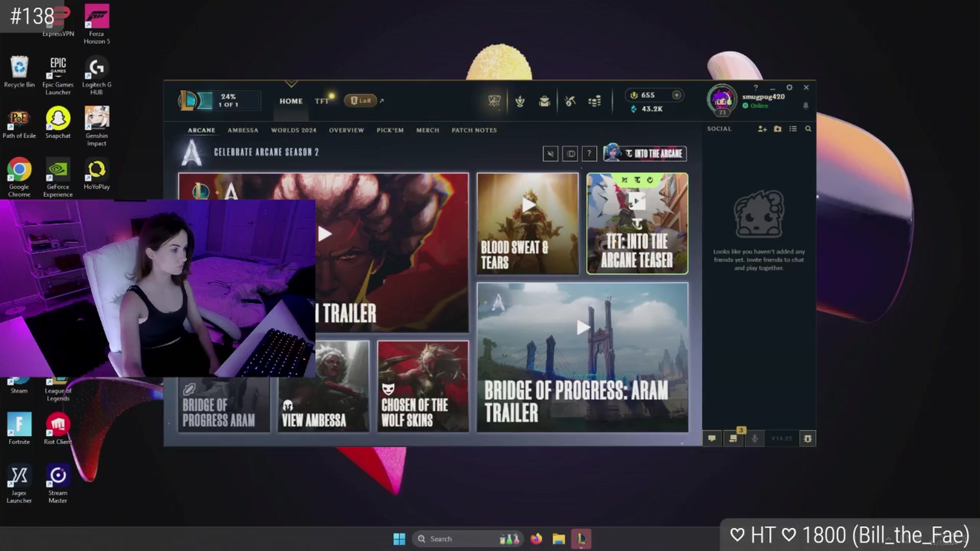Open the Path of Exile desktop icon
Viewport: 980px width, 551px height.
pos(19,122)
